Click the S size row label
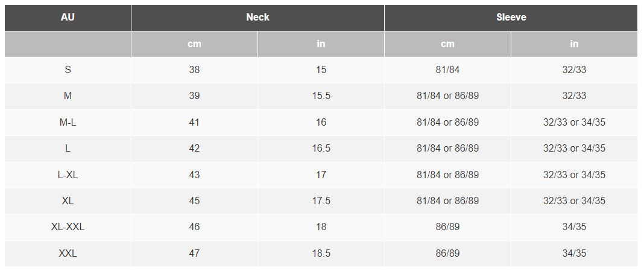644x273 pixels. coord(68,70)
